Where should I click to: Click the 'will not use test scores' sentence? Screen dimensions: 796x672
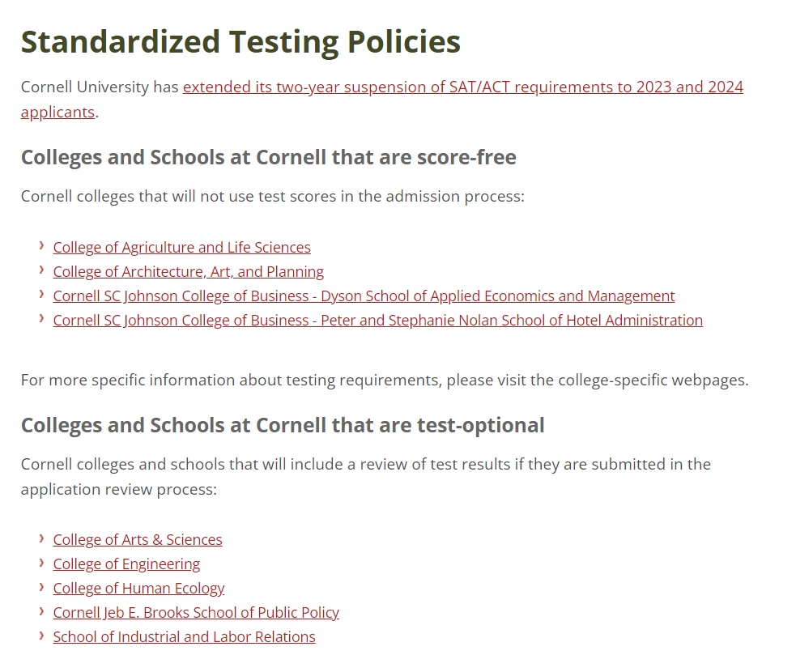[x=273, y=196]
